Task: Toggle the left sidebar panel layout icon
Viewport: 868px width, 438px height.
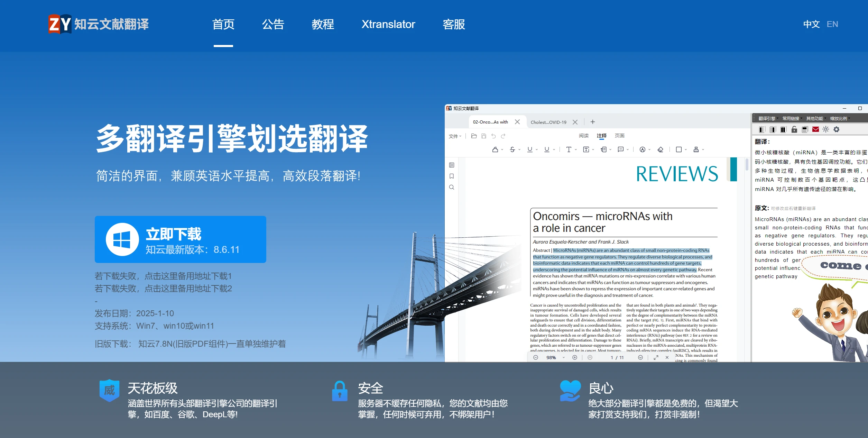Action: [762, 130]
